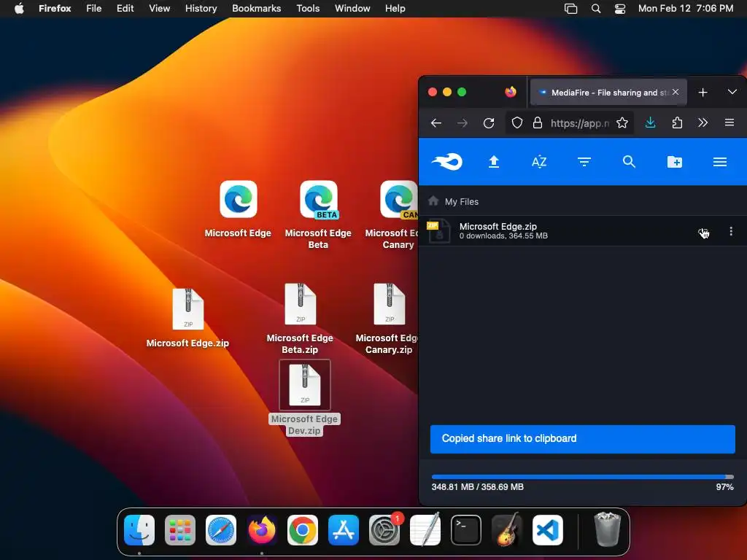This screenshot has height=560, width=747.
Task: Open the MediaFire upload arrow icon
Action: click(494, 162)
